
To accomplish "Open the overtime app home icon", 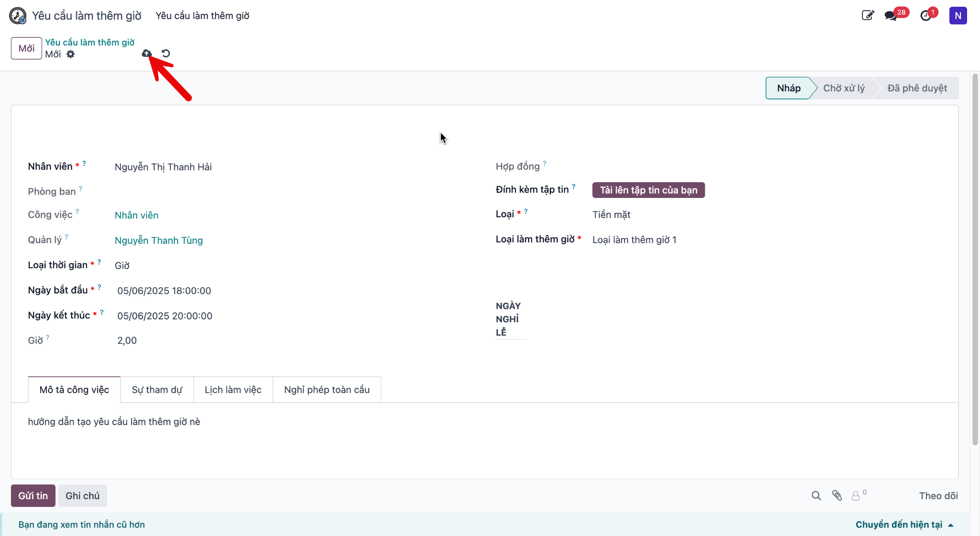I will [x=18, y=16].
